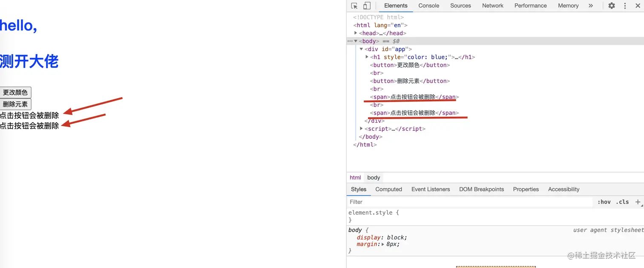Switch to the Console tab

tap(428, 6)
